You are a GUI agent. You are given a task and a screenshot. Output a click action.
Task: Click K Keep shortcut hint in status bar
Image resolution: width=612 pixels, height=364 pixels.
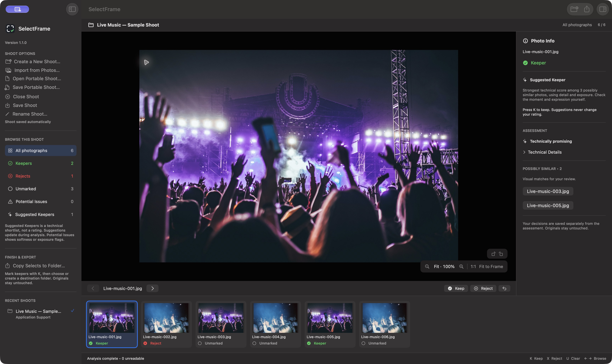536,359
